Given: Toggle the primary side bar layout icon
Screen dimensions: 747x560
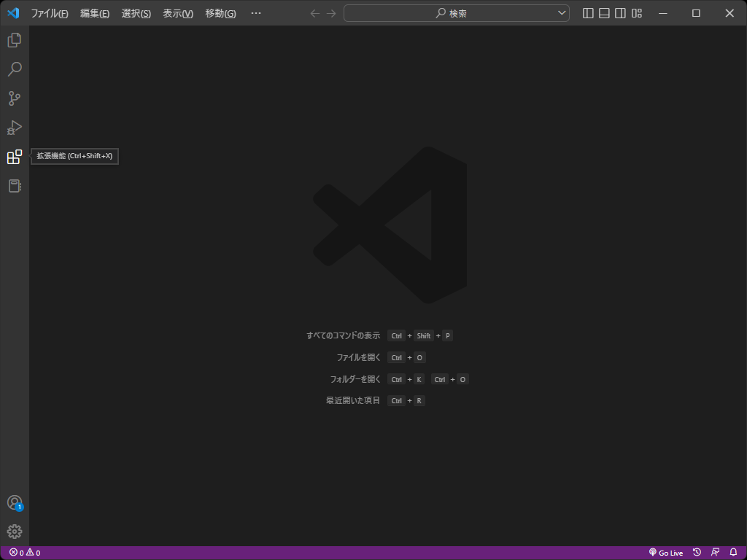Looking at the screenshot, I should click(589, 13).
